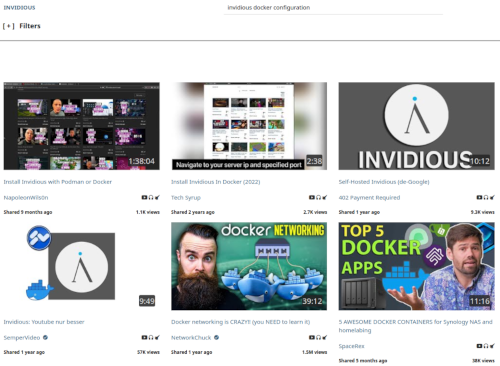Open title Docker networking is CRAZY!!
The image size is (500, 366).
[241, 322]
